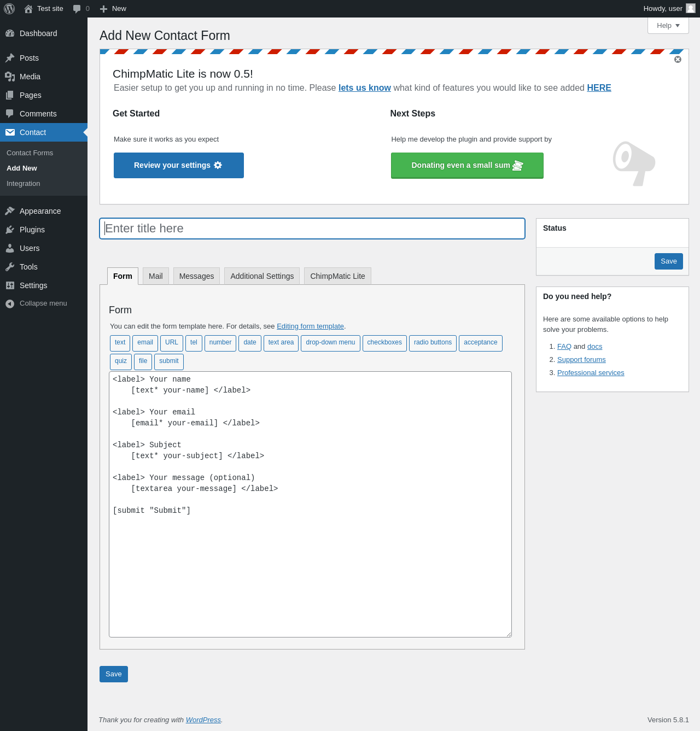Open the Test site home icon

(28, 9)
